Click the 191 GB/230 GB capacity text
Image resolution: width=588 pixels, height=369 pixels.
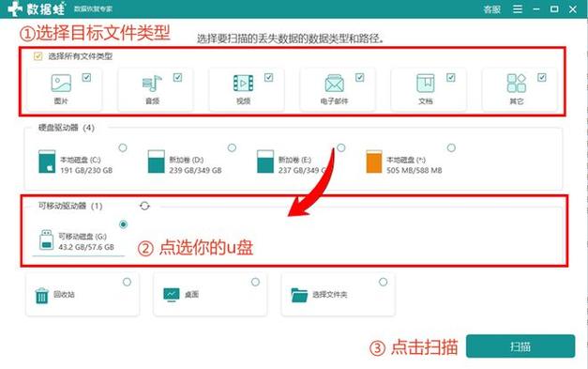click(86, 171)
